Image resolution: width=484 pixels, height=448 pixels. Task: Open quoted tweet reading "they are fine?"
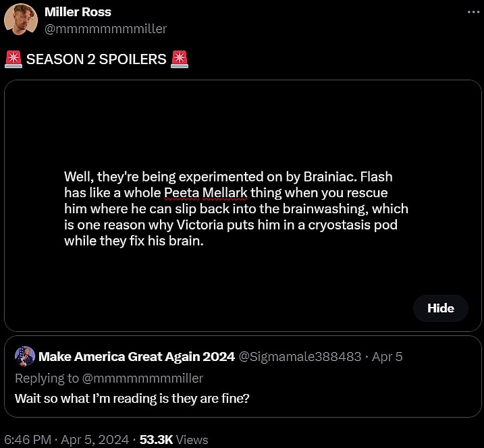tap(132, 398)
